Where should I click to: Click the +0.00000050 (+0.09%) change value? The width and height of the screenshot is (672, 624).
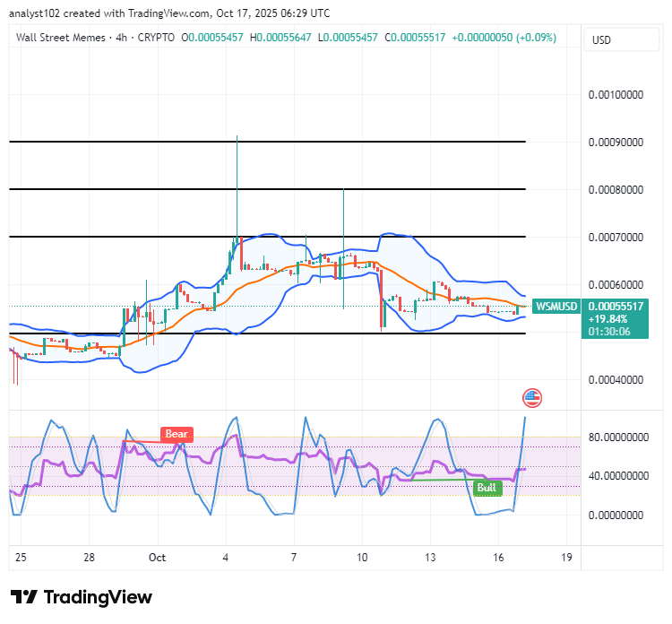[x=504, y=38]
